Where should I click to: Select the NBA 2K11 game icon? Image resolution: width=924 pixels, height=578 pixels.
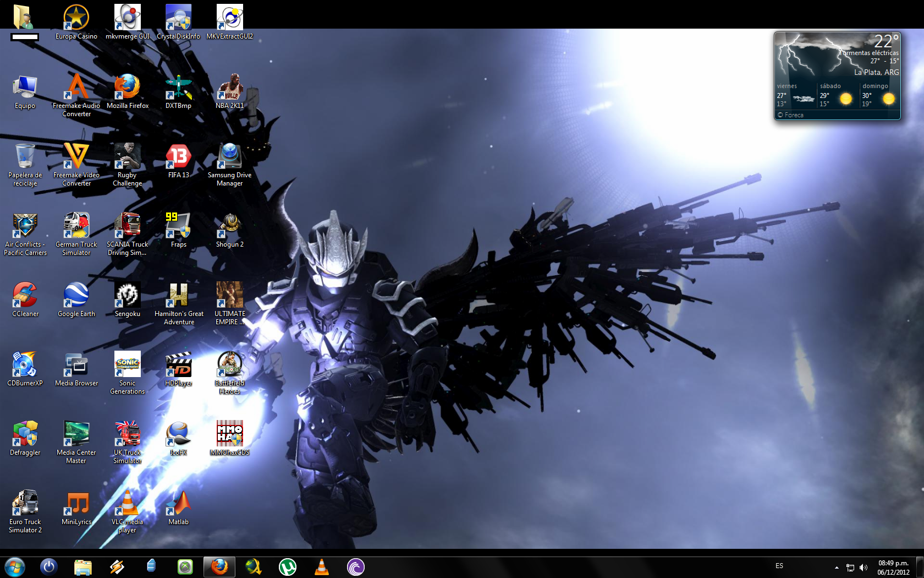pyautogui.click(x=230, y=91)
